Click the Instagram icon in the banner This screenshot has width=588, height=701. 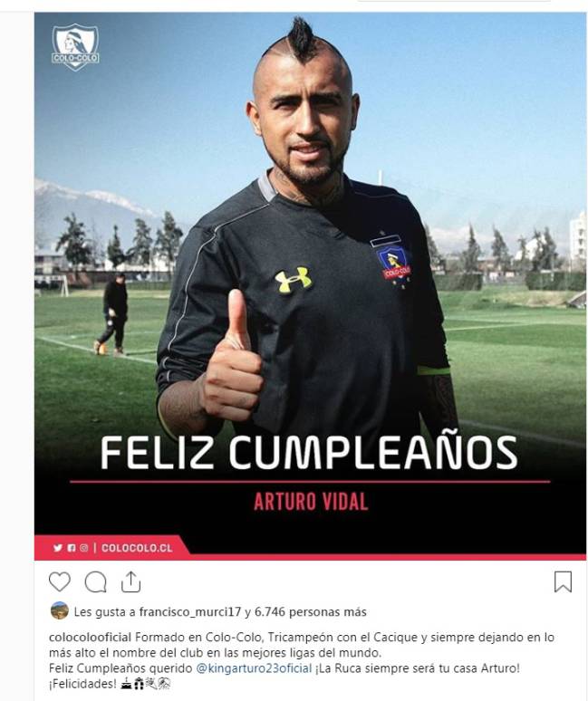click(84, 548)
